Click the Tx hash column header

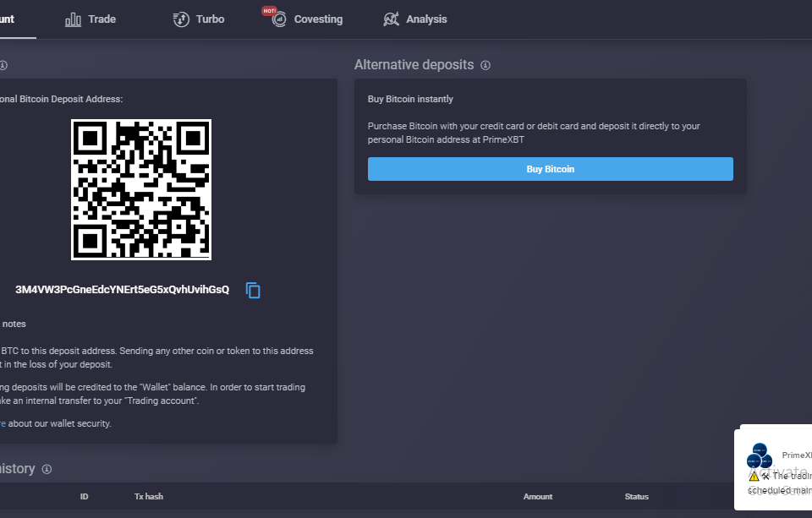point(149,497)
